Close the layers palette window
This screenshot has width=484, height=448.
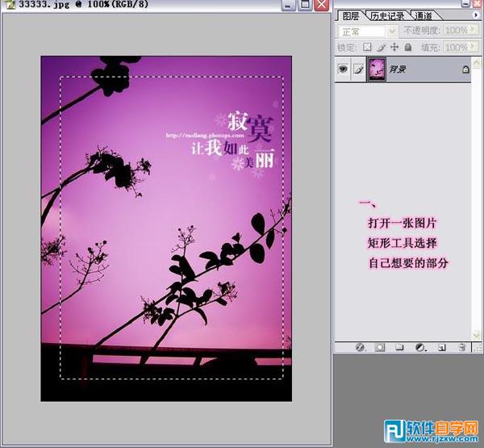pyautogui.click(x=478, y=3)
